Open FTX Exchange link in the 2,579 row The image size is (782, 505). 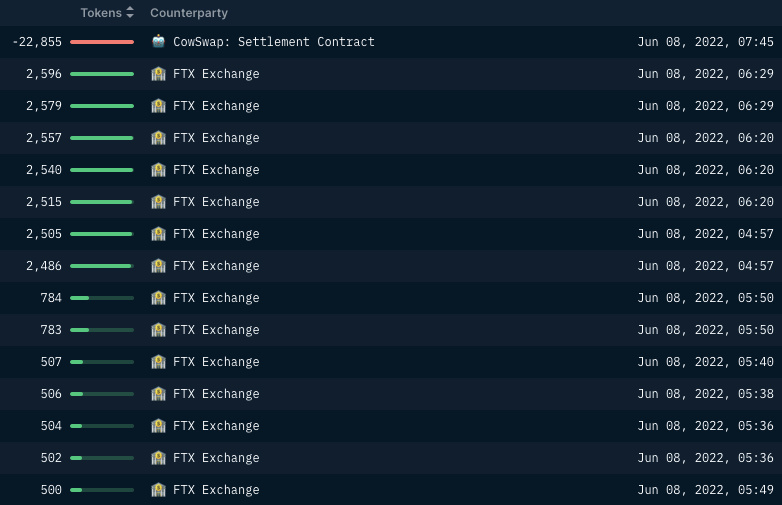[x=216, y=106]
